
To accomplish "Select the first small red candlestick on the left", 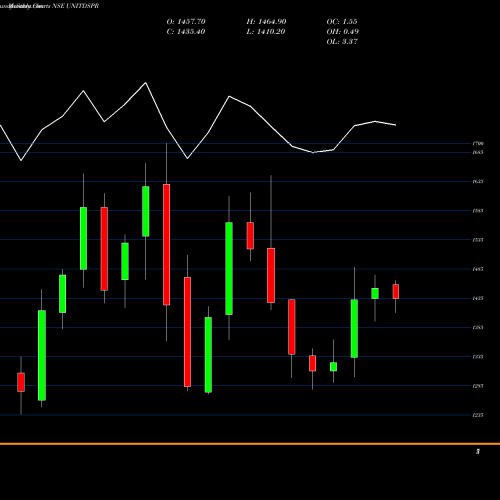I will [21, 382].
